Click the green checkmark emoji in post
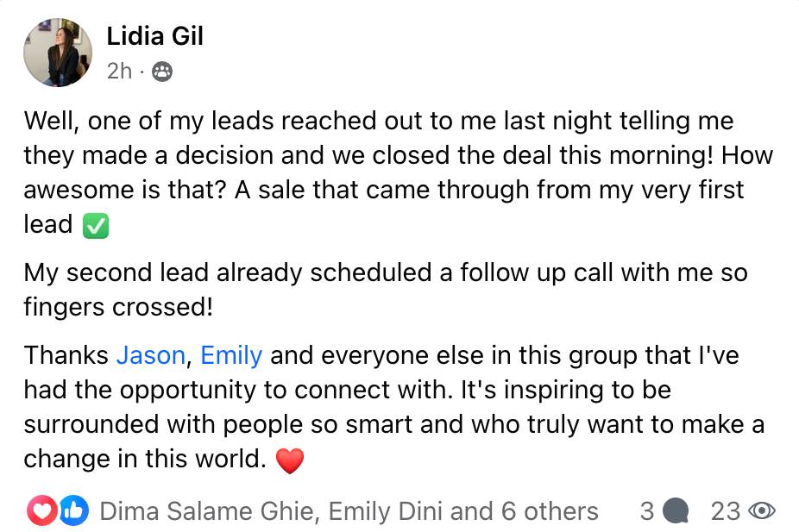The width and height of the screenshot is (799, 532). coord(95,226)
